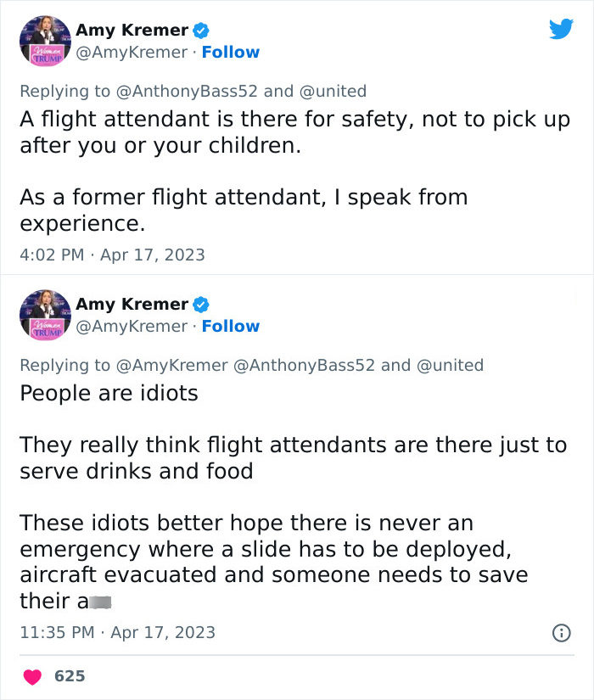
Task: Click the Twitter bird logo
Action: click(x=562, y=30)
